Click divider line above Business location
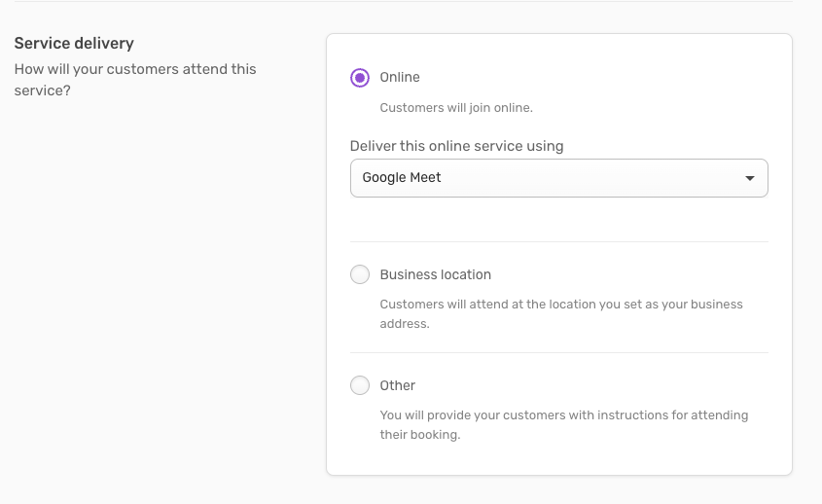Viewport: 822px width, 504px height. pyautogui.click(x=558, y=241)
